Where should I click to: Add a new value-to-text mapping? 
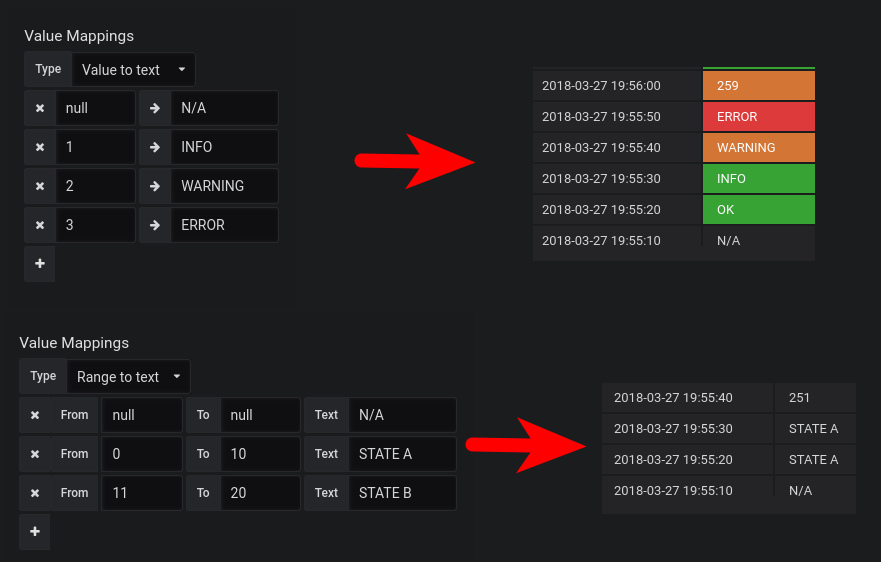coord(40,264)
